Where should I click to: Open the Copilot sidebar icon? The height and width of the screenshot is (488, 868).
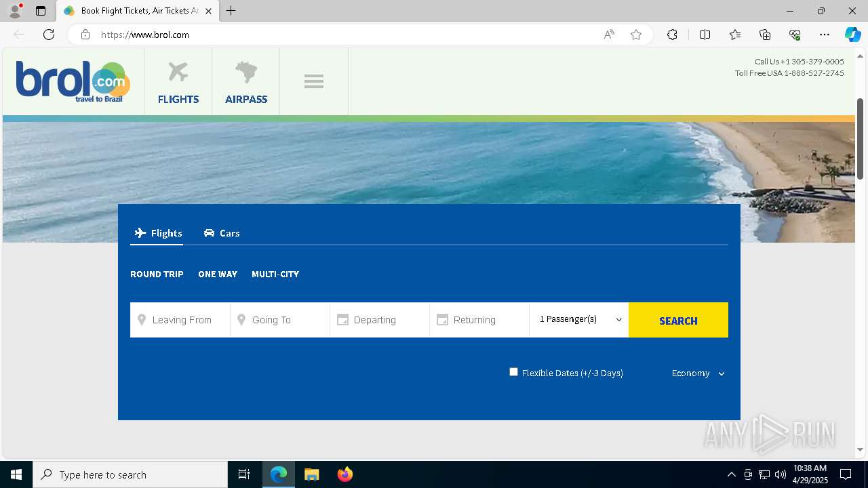click(852, 35)
